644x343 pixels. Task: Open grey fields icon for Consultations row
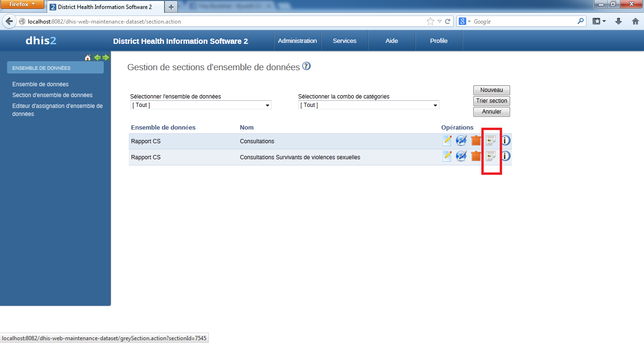point(491,140)
